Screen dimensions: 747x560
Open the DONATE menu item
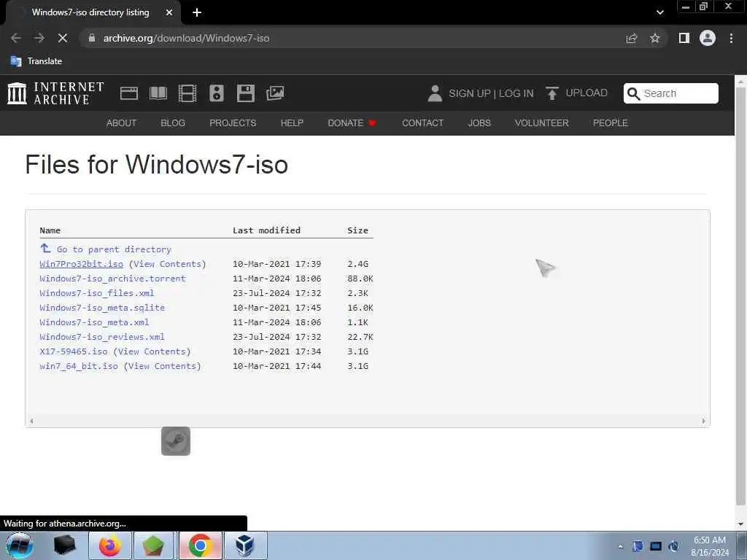pos(352,122)
